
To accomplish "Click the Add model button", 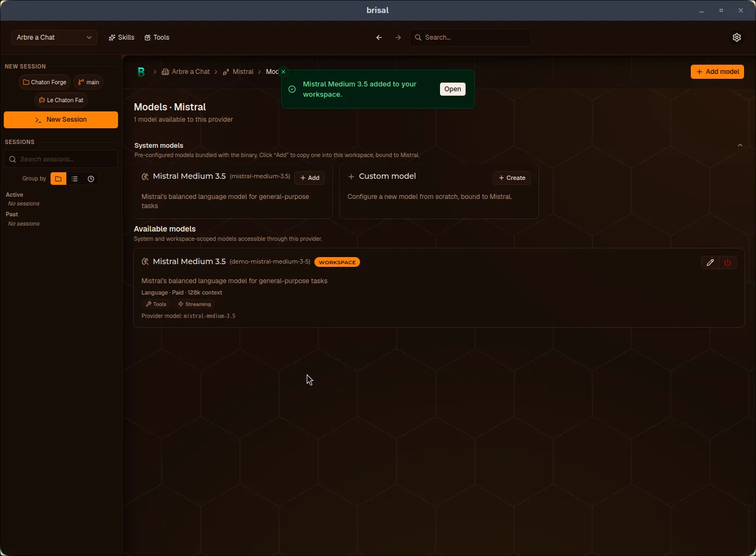I will coord(717,72).
